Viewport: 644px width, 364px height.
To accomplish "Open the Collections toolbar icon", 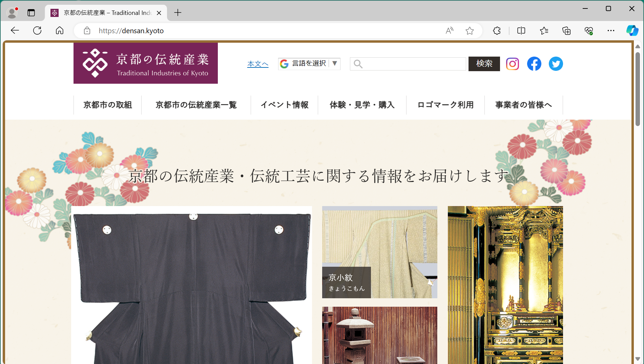I will [x=566, y=31].
